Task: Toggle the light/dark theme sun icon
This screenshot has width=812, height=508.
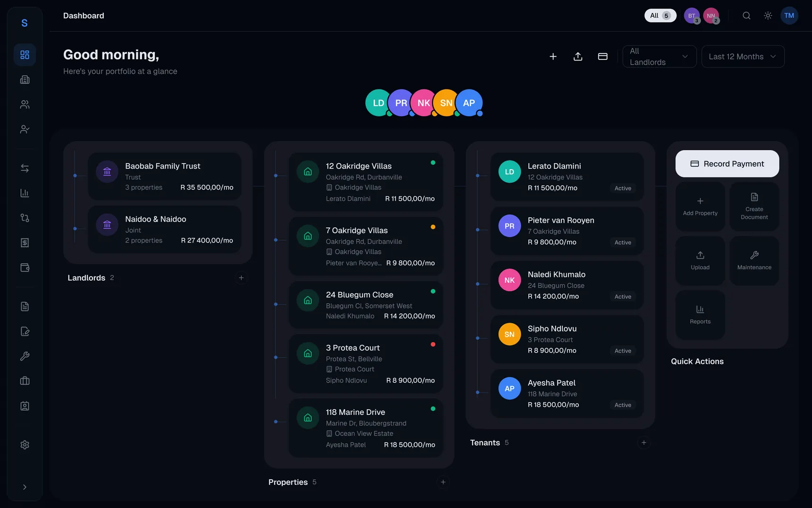Action: pos(768,16)
